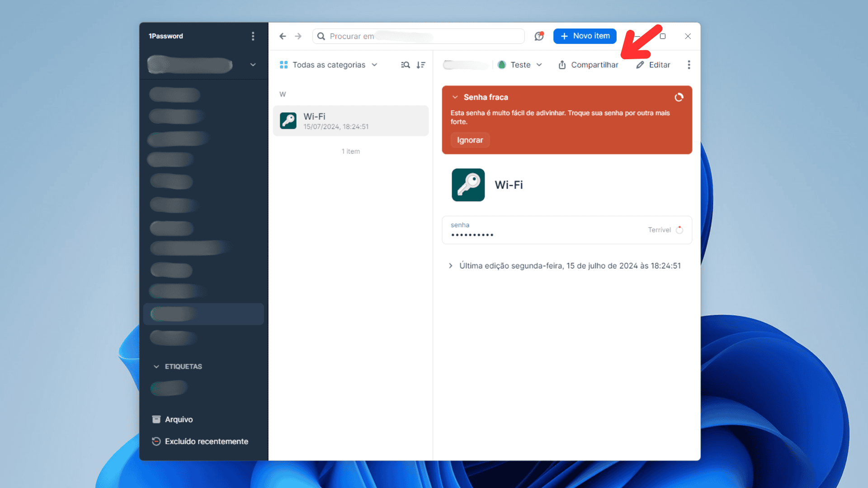Open Excluído recentemente in the sidebar
The height and width of the screenshot is (488, 868).
click(x=200, y=441)
